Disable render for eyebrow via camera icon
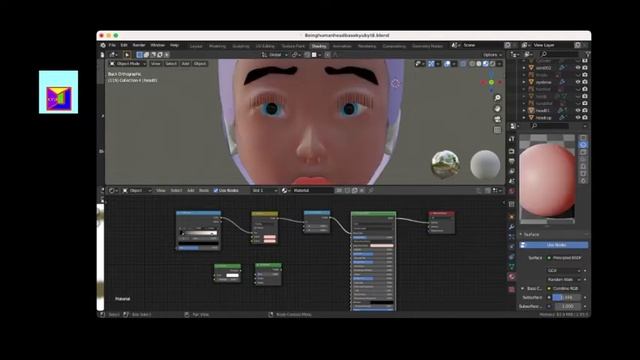640x360 pixels. (x=585, y=82)
